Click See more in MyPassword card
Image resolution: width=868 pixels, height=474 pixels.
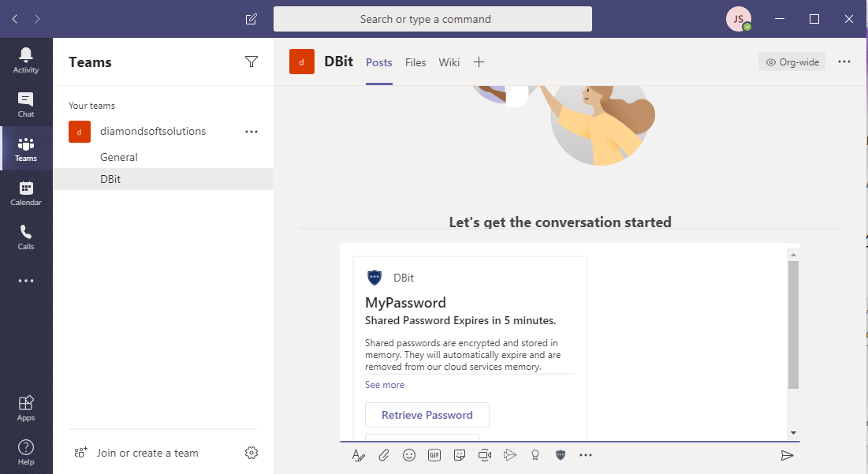pos(385,385)
